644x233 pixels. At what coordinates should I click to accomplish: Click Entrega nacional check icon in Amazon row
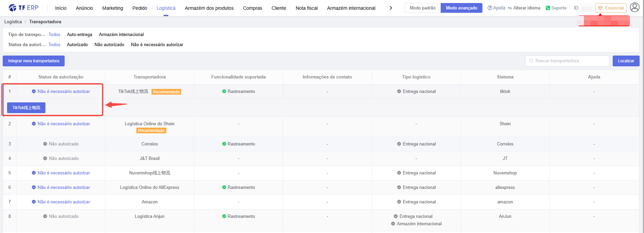coord(399,202)
